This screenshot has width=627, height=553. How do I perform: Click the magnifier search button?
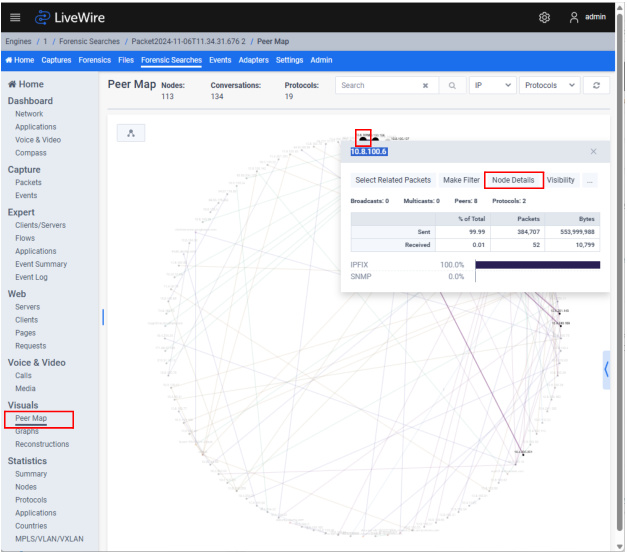click(x=452, y=86)
